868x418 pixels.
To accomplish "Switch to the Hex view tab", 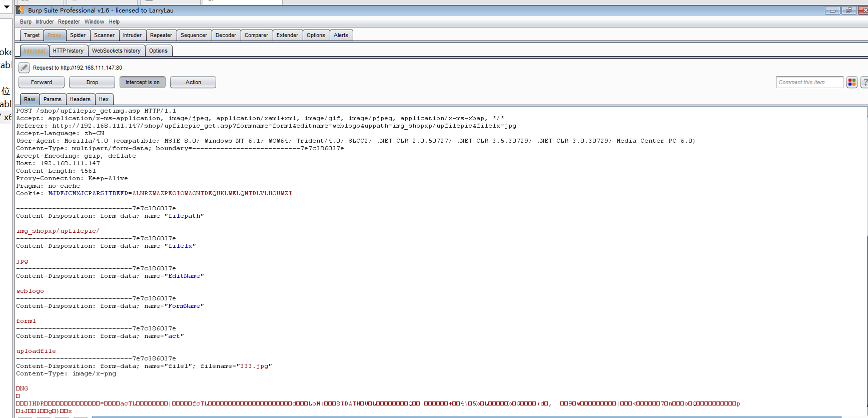I will (x=104, y=99).
